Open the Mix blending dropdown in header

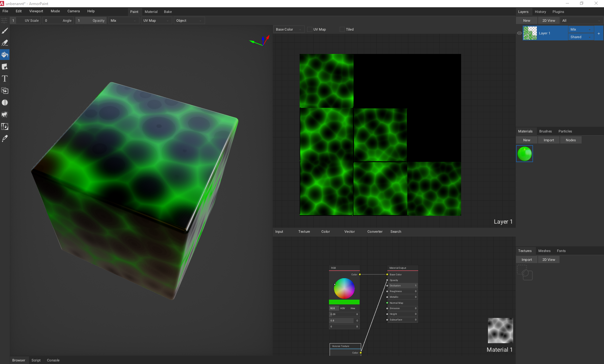[123, 21]
